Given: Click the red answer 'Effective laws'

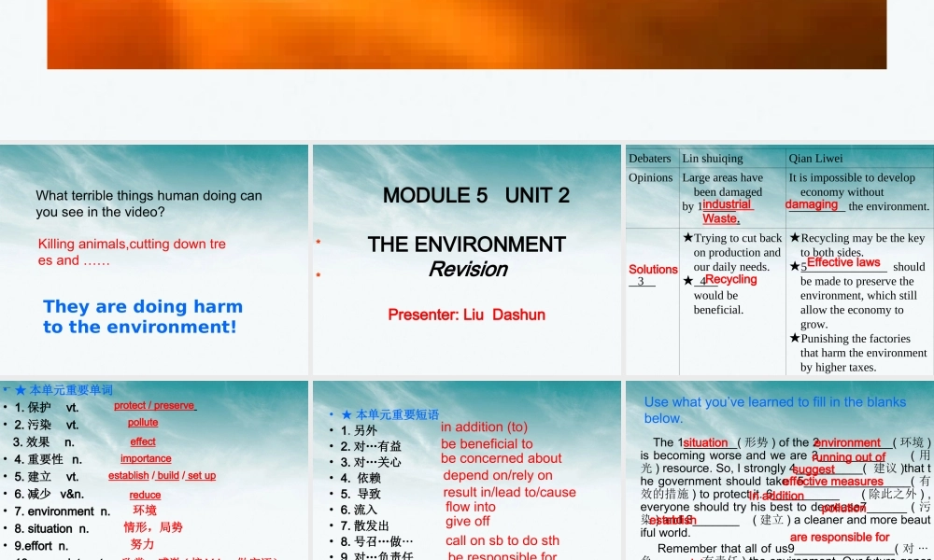Looking at the screenshot, I should [x=843, y=262].
